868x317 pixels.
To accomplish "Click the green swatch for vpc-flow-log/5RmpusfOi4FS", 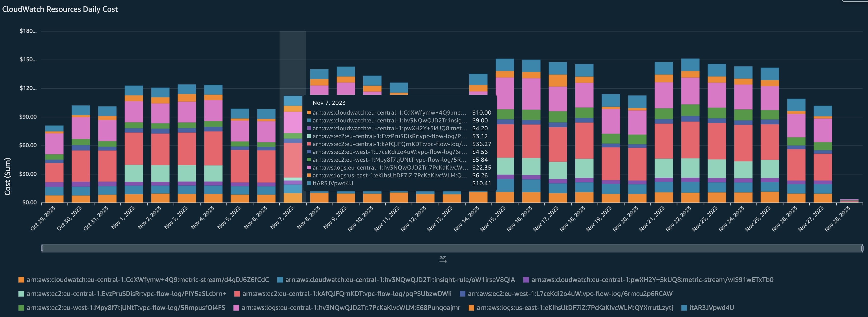I will point(21,308).
